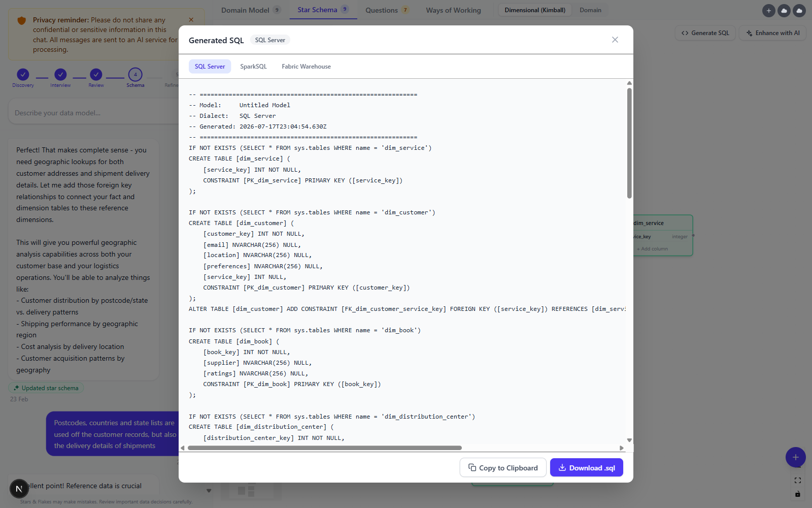The width and height of the screenshot is (812, 508).
Task: Click the '[email] NVARCHAR(256) NULL' column line
Action: click(252, 245)
